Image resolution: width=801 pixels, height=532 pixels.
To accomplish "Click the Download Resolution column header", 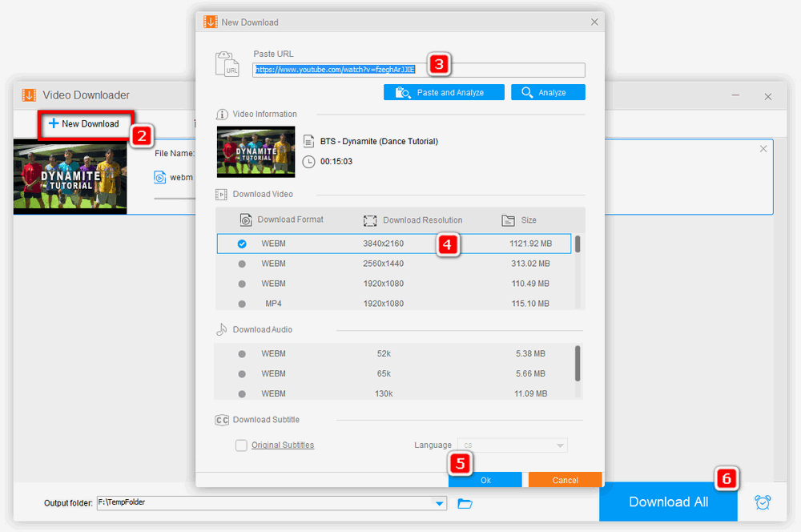I will [x=422, y=220].
